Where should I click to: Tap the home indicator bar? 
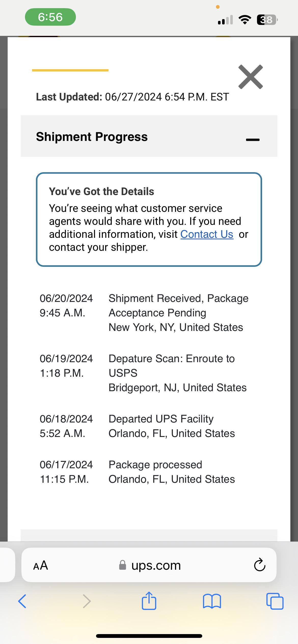click(x=149, y=636)
